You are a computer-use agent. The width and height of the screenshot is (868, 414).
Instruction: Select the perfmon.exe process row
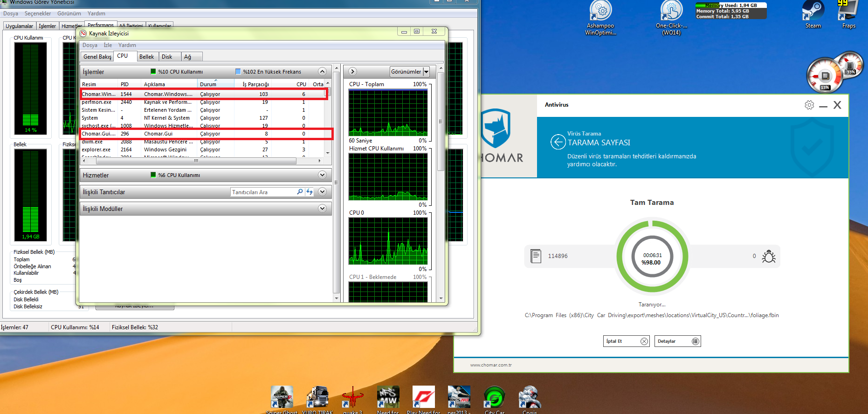click(202, 102)
